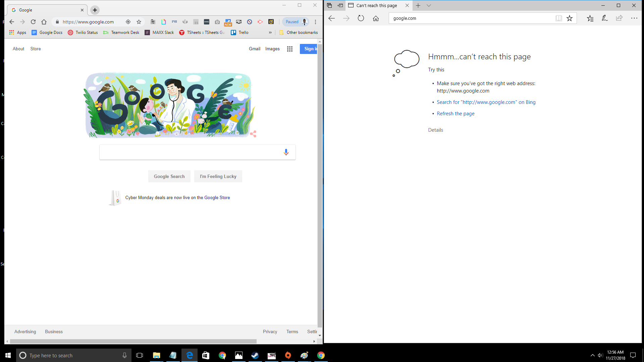Image resolution: width=644 pixels, height=362 pixels.
Task: Select the Google tab in Chrome
Action: tap(47, 10)
